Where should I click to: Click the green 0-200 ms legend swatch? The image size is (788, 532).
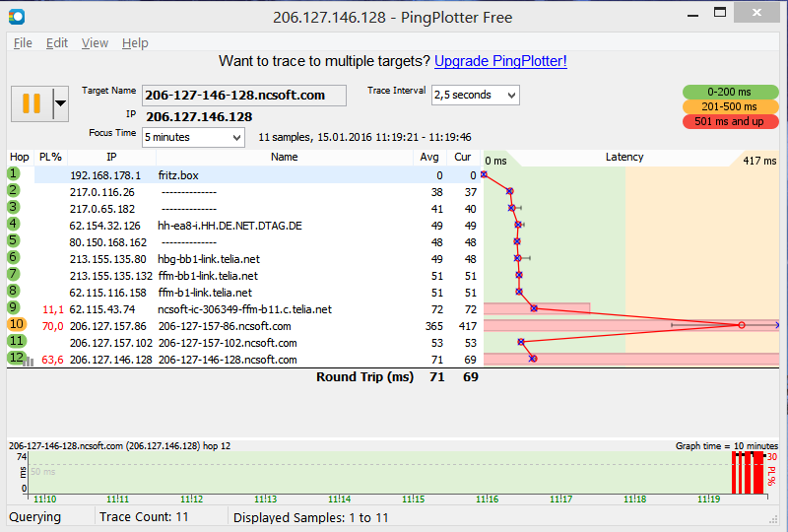click(730, 92)
